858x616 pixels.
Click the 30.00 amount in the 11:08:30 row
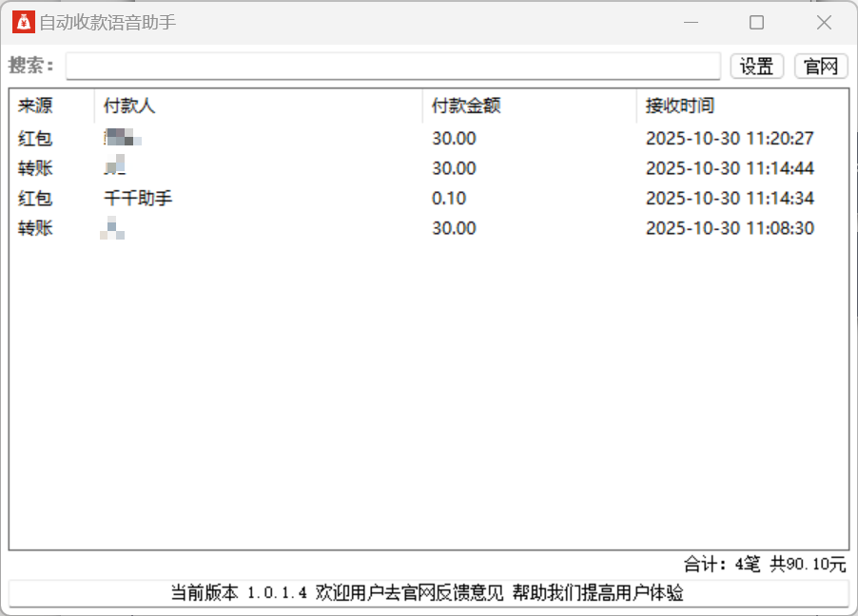click(454, 228)
